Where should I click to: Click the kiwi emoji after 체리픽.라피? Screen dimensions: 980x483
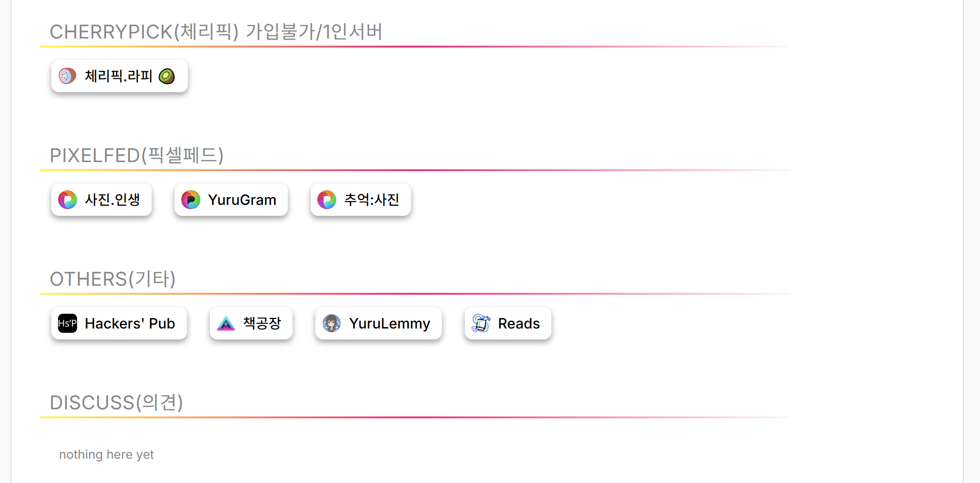click(x=167, y=76)
